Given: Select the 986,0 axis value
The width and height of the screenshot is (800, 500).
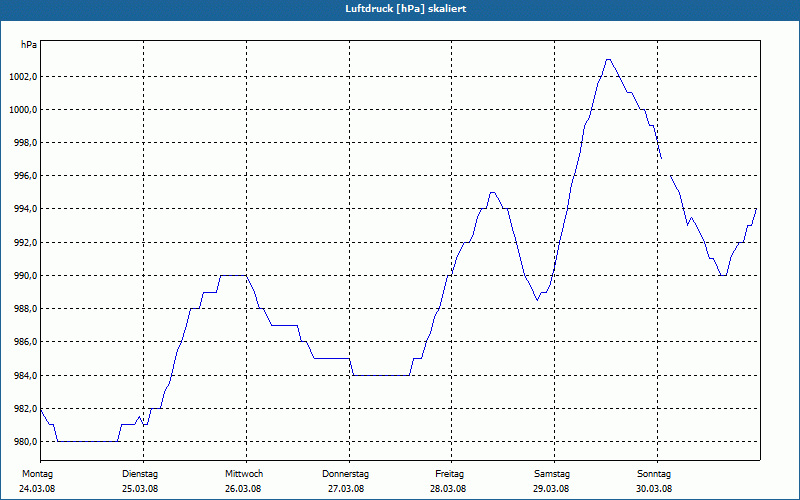Looking at the screenshot, I should (25, 342).
